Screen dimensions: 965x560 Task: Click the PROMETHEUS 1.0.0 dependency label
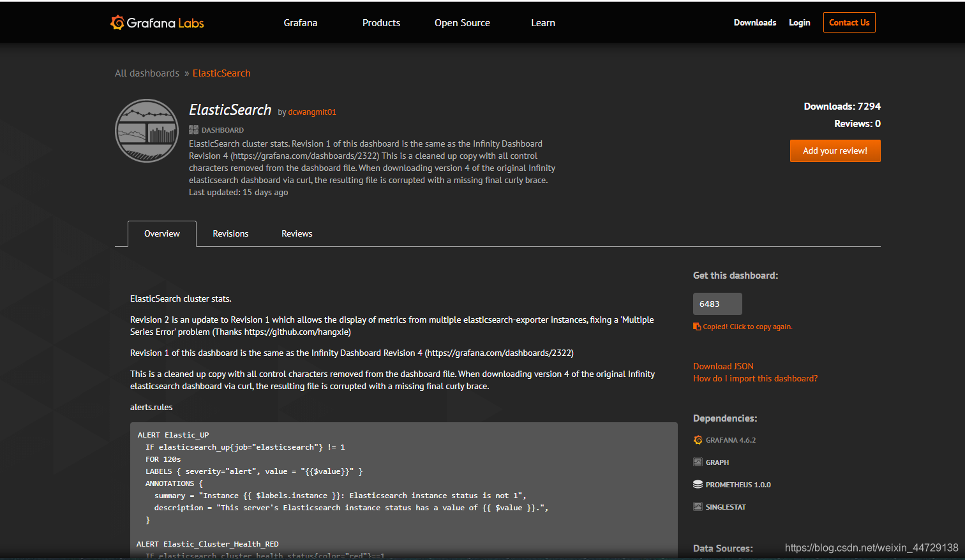click(738, 485)
